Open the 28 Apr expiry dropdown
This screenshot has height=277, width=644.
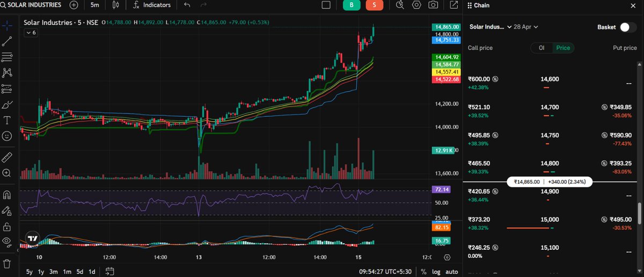pos(526,26)
